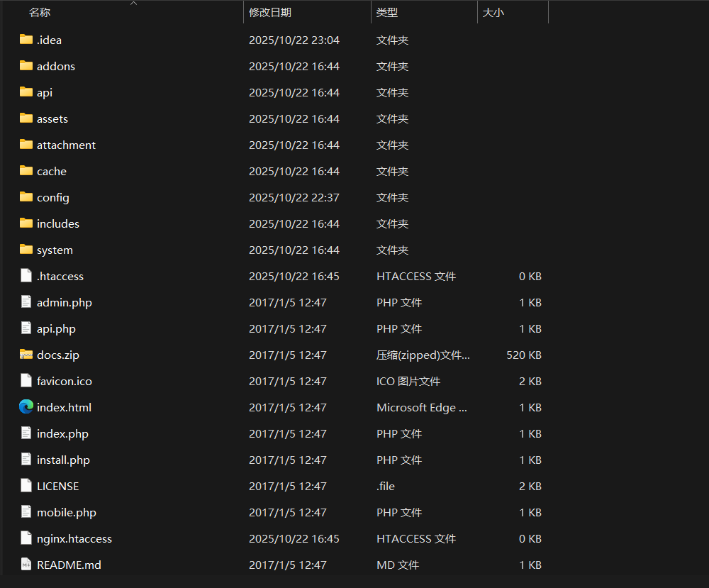
Task: Sort by 类型 column header
Action: (x=387, y=13)
